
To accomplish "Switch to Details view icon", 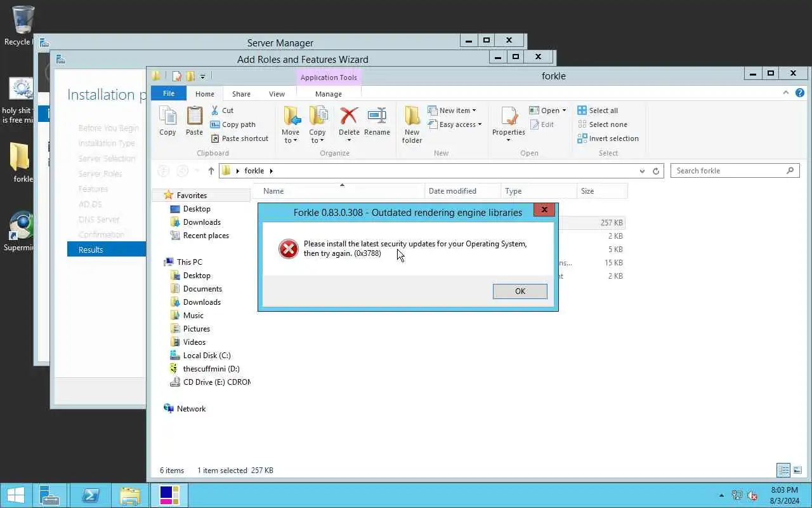I will click(783, 471).
